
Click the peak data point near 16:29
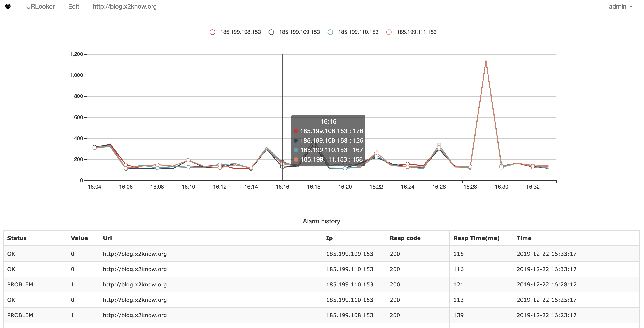point(486,61)
